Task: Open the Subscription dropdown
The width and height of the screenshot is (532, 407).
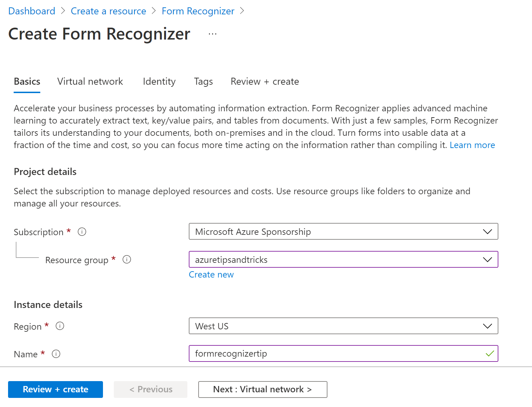Action: pyautogui.click(x=343, y=231)
